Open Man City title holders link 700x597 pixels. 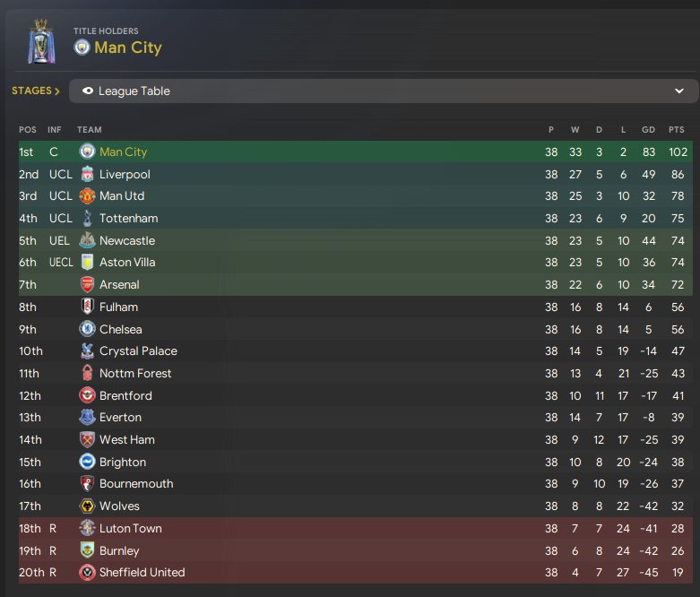point(128,48)
